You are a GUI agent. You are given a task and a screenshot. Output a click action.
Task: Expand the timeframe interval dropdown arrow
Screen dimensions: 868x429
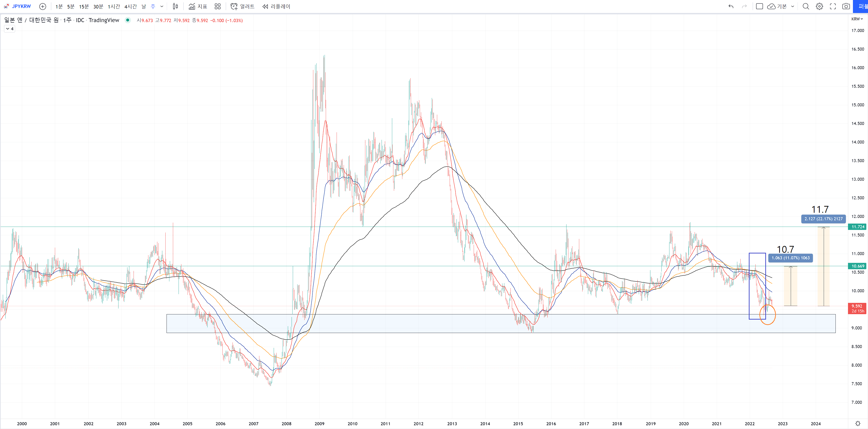click(162, 6)
